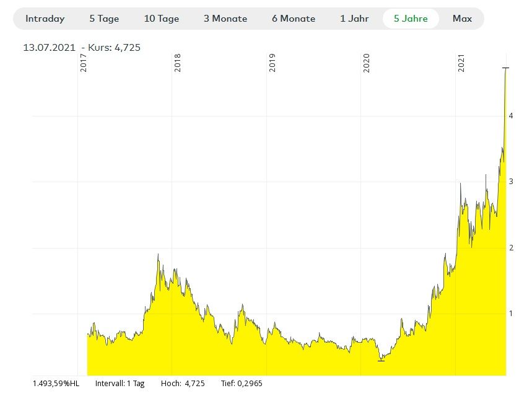Click the low marker at the 2020 trough
The width and height of the screenshot is (532, 401).
pos(381,360)
